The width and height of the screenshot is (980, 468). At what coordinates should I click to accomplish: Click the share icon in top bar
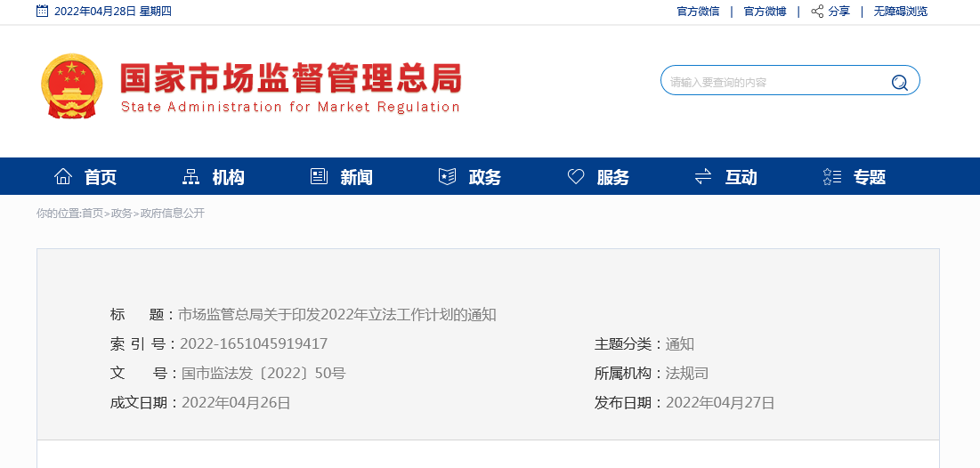[x=817, y=12]
